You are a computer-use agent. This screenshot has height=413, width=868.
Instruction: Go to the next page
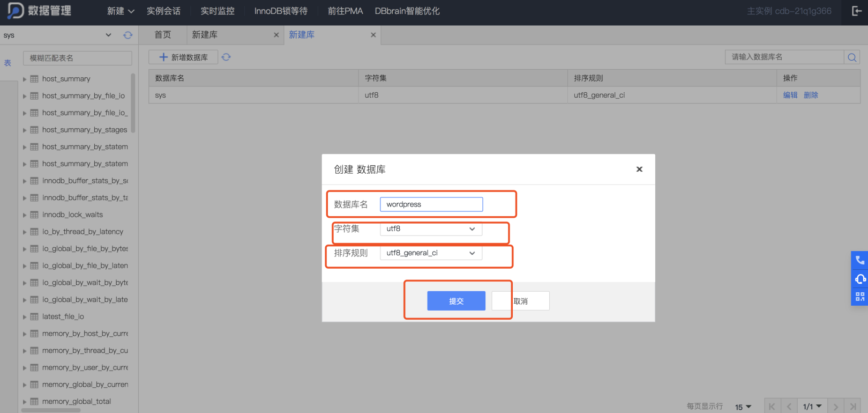(836, 407)
